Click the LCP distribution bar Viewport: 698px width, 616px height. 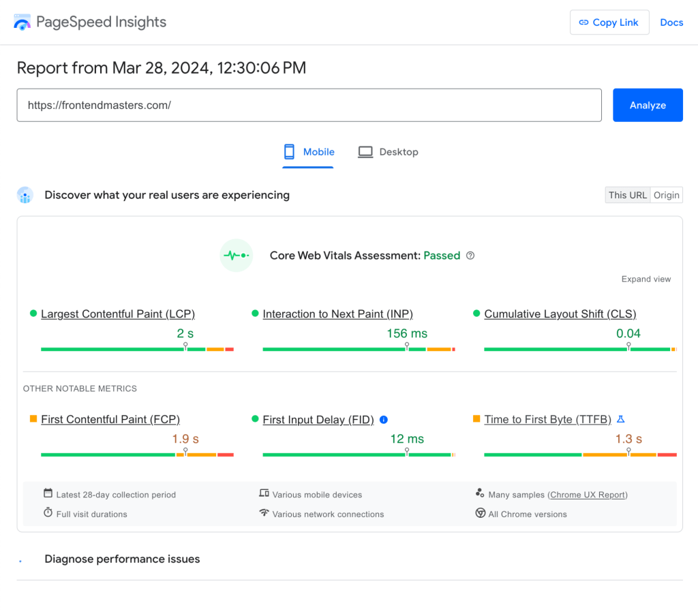pyautogui.click(x=137, y=350)
